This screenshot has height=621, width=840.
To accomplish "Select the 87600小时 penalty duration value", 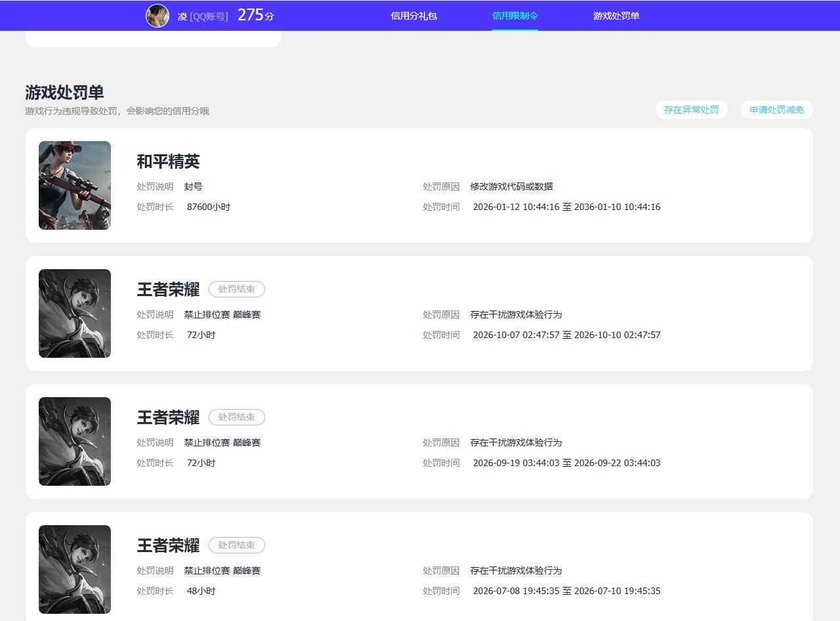I will pyautogui.click(x=209, y=207).
